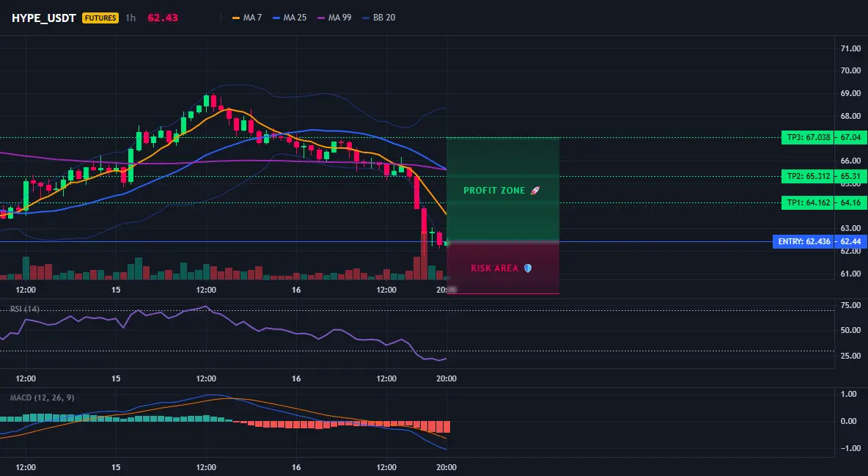Viewport: 868px width, 476px height.
Task: Click the 62.44 price axis tag
Action: 851,241
